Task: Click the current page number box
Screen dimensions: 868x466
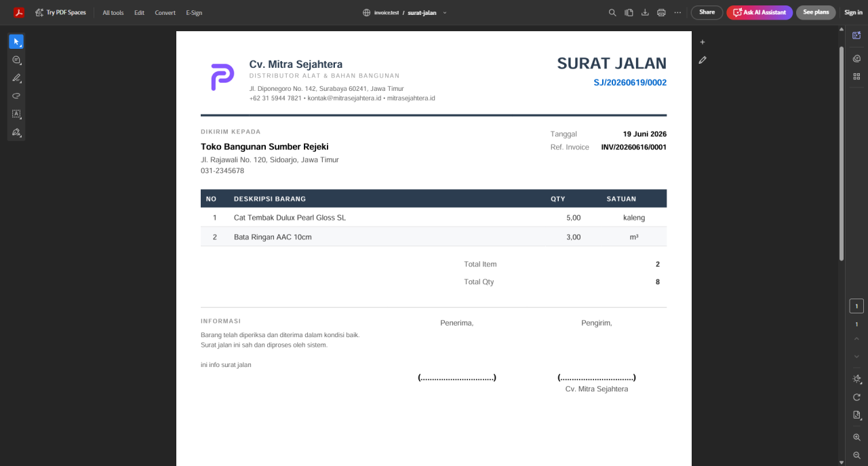Action: point(856,306)
